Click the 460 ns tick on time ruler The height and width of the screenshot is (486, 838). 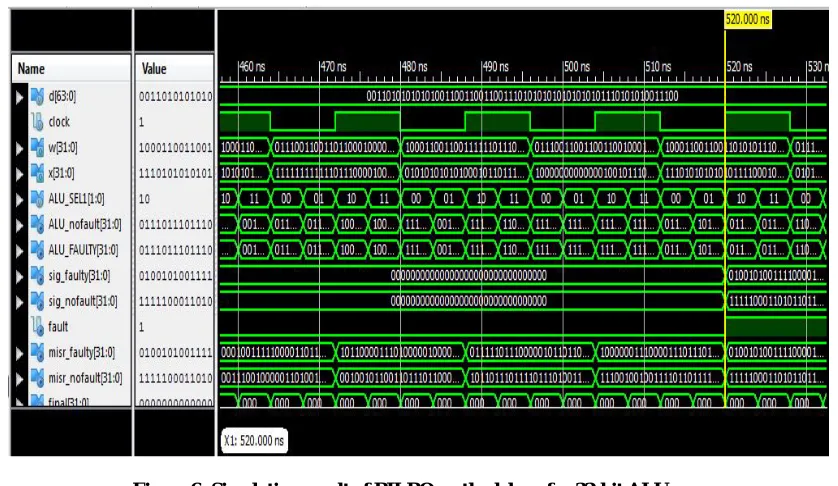[251, 67]
